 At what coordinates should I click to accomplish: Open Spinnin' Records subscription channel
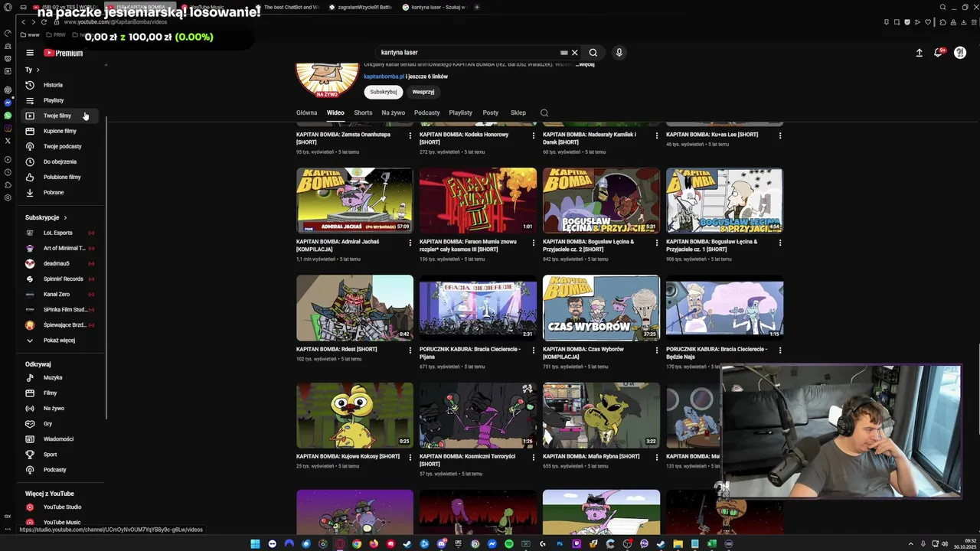[61, 279]
